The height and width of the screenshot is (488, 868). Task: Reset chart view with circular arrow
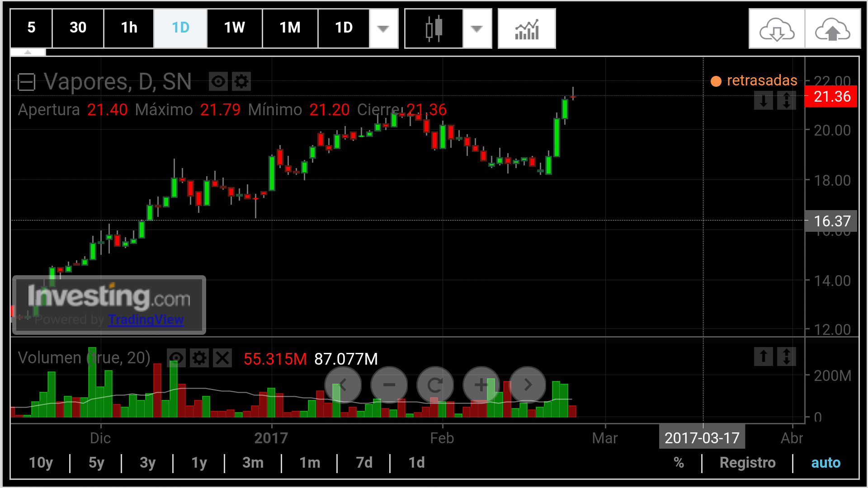coord(435,385)
